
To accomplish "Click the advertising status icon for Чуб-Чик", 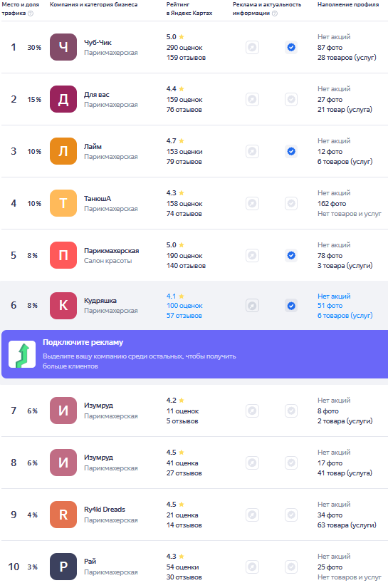I will (253, 47).
